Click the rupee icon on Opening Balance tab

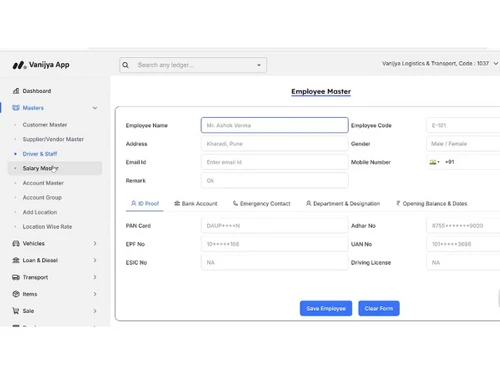tap(398, 203)
